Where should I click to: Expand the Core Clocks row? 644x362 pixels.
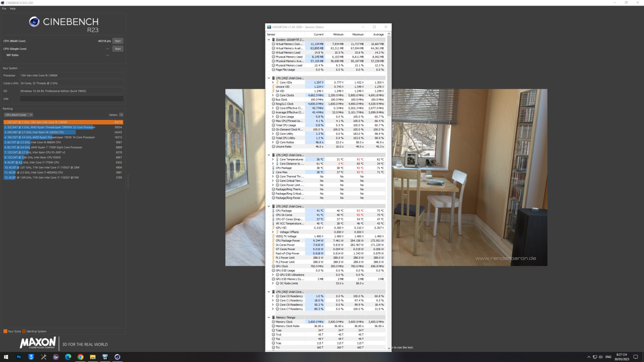coord(273,95)
